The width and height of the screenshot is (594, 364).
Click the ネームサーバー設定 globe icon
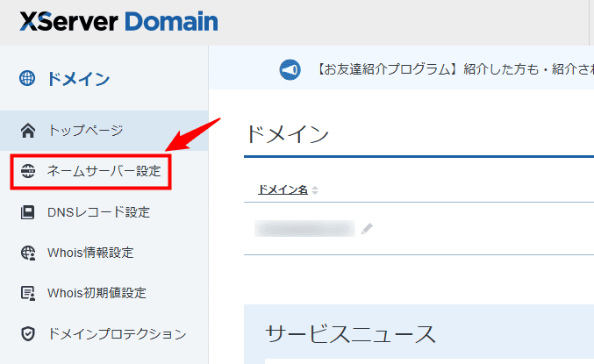[x=28, y=171]
